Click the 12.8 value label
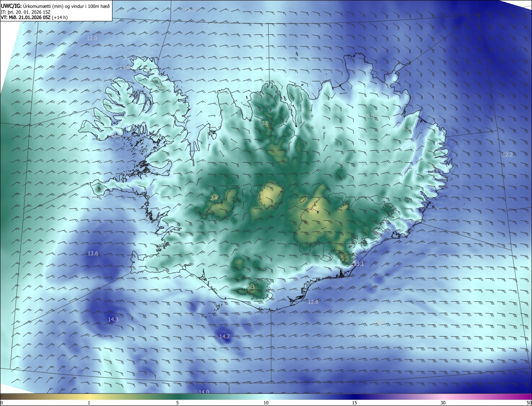This screenshot has width=532, height=406. 313,302
